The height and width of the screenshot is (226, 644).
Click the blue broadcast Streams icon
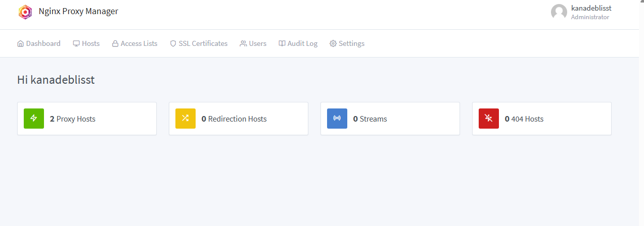pos(337,119)
